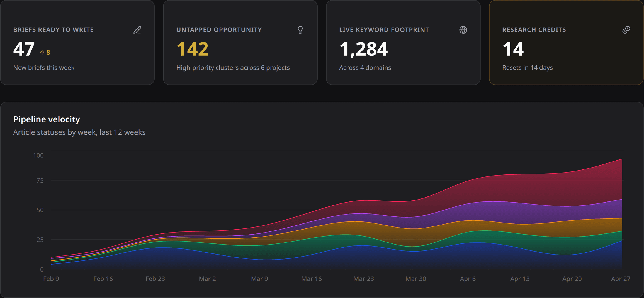The width and height of the screenshot is (644, 298).
Task: Click 'Resets in 14 days' caption
Action: click(x=528, y=68)
